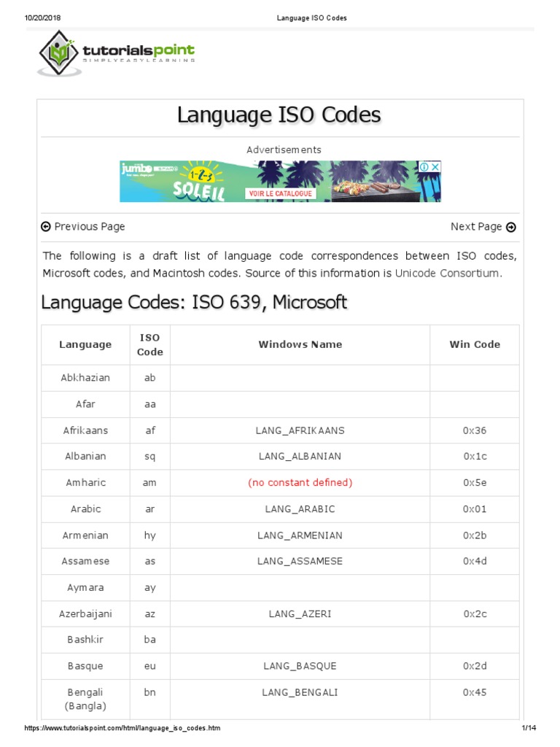Click the right arrow icon beside Next Page
560x747 pixels.
coord(511,227)
